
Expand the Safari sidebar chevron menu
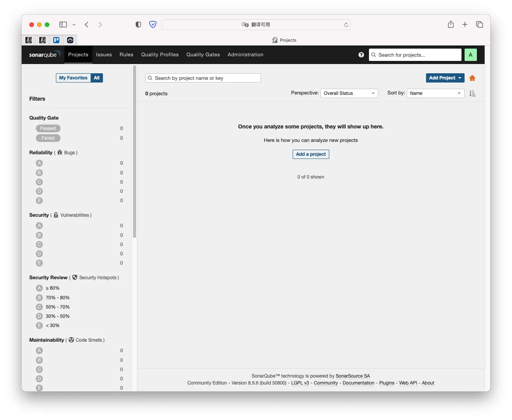[74, 25]
